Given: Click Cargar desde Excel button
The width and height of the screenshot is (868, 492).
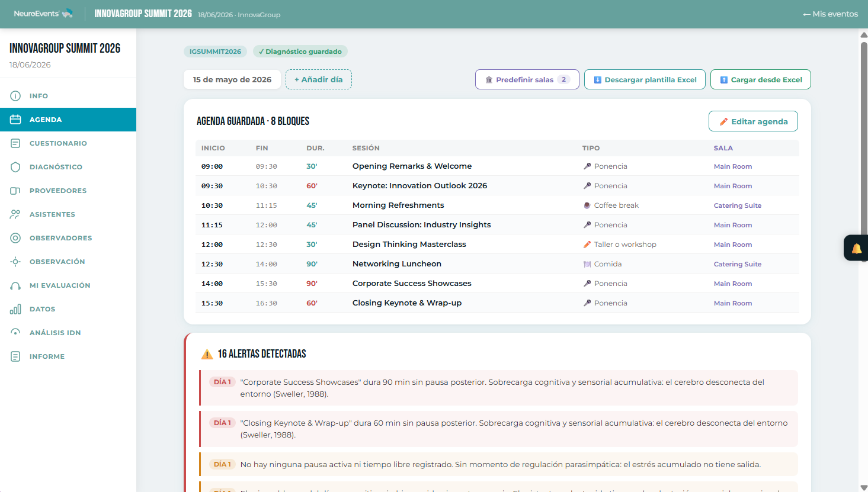Looking at the screenshot, I should pyautogui.click(x=761, y=79).
